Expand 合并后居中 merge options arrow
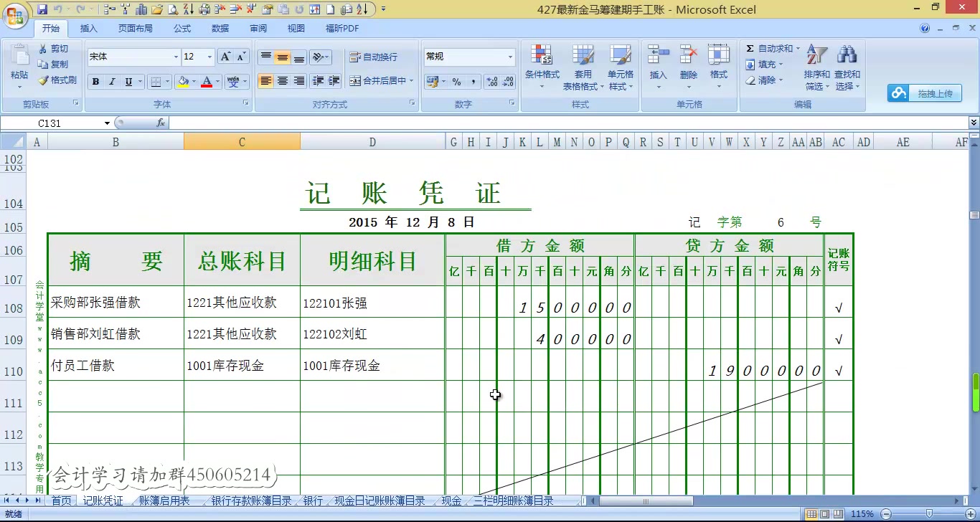The width and height of the screenshot is (980, 522). [412, 81]
